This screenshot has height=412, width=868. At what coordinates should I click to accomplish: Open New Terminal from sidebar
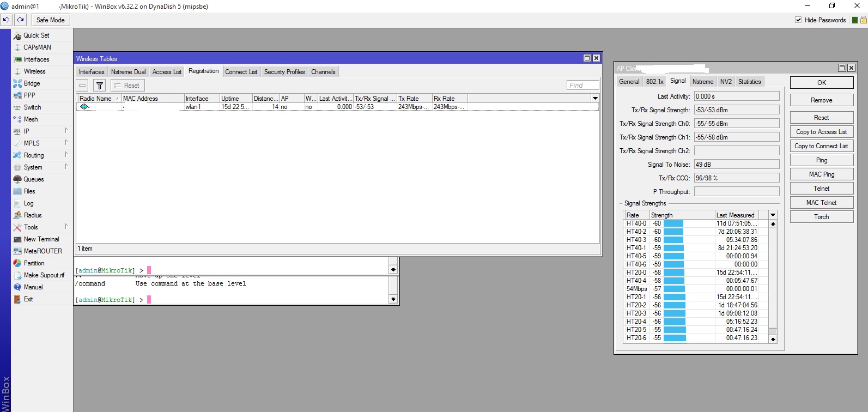click(x=41, y=239)
